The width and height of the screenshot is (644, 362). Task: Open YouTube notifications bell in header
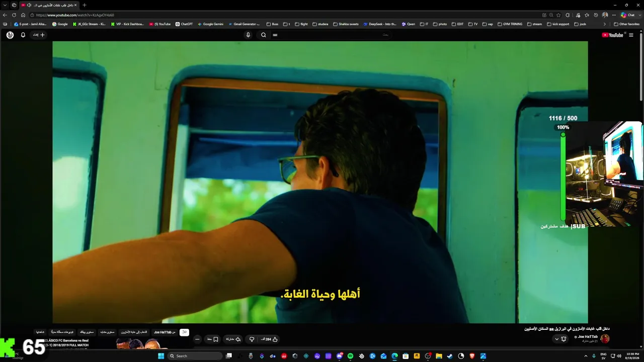23,35
